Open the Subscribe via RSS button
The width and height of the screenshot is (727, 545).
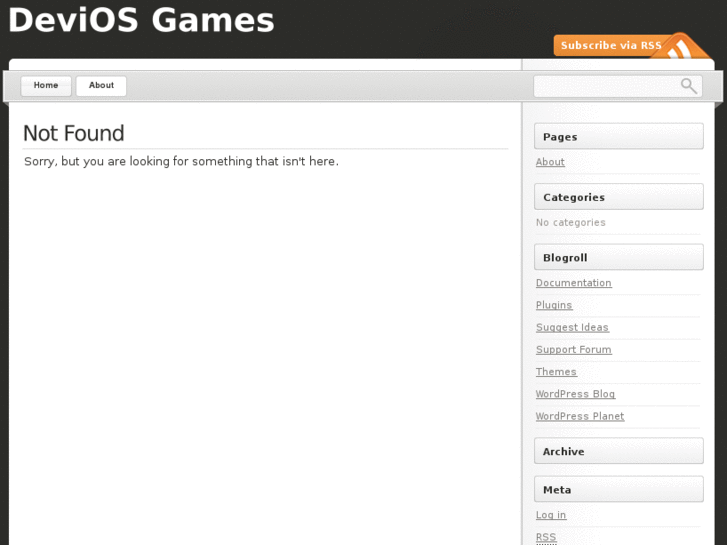(610, 45)
